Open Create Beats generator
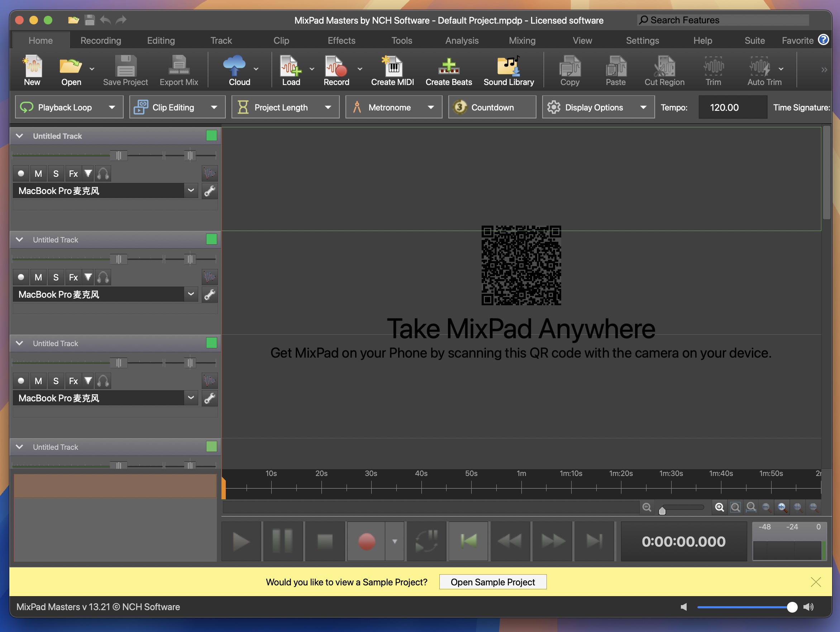 point(448,70)
